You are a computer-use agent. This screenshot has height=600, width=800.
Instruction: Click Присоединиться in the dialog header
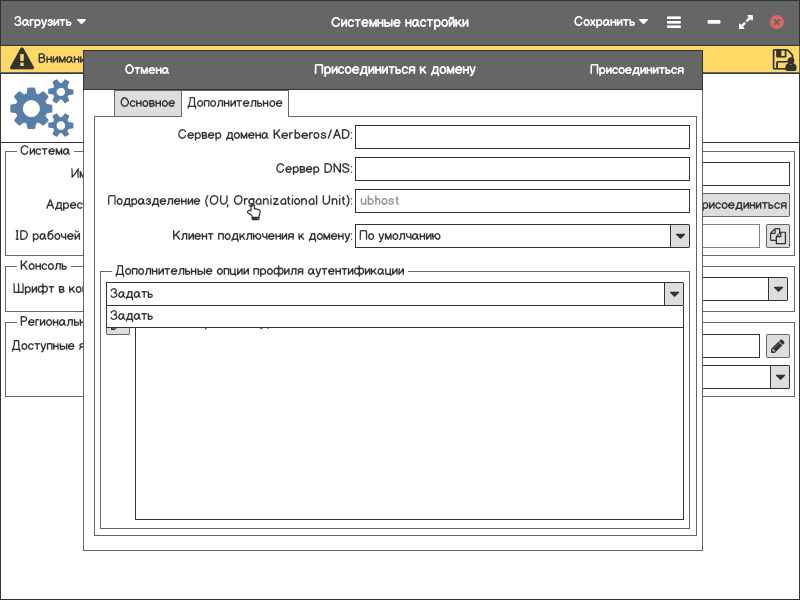tap(636, 70)
